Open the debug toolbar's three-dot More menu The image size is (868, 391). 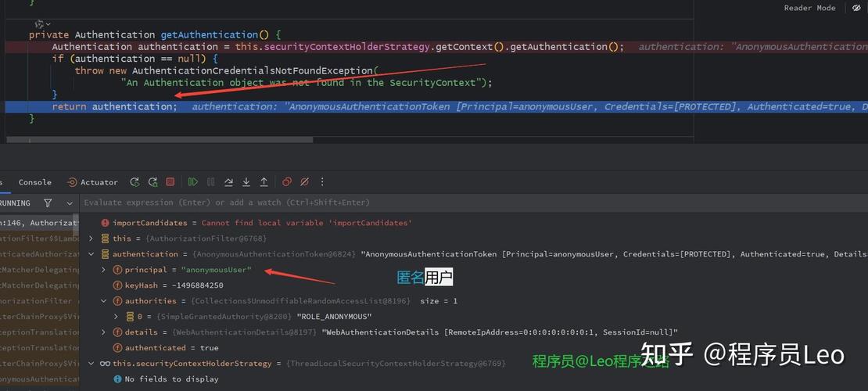(x=322, y=181)
